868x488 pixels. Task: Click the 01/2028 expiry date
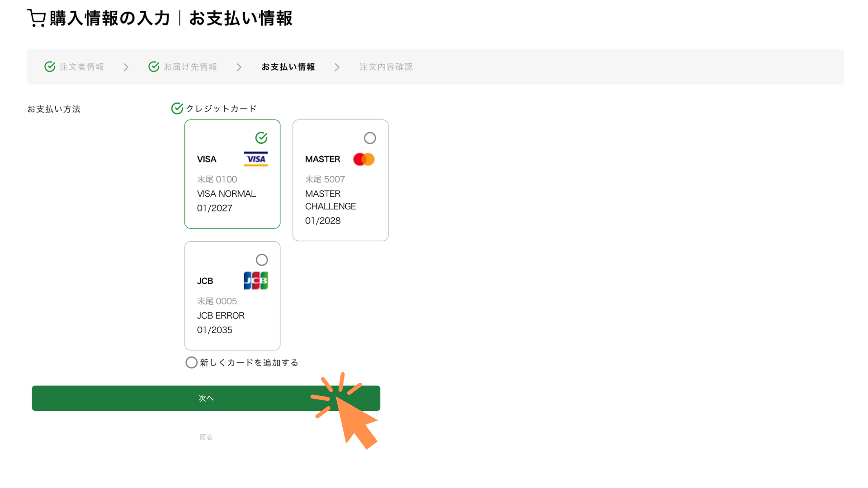coord(323,221)
